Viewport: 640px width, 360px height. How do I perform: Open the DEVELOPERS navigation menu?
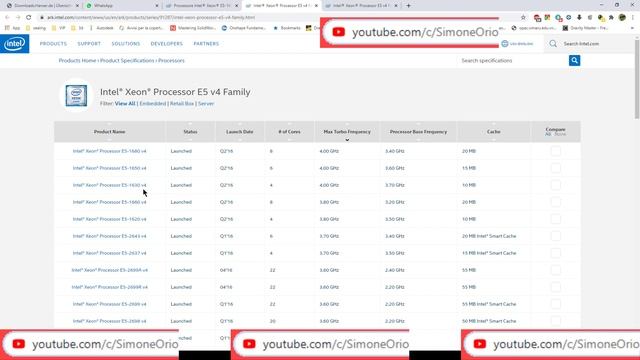tap(167, 44)
